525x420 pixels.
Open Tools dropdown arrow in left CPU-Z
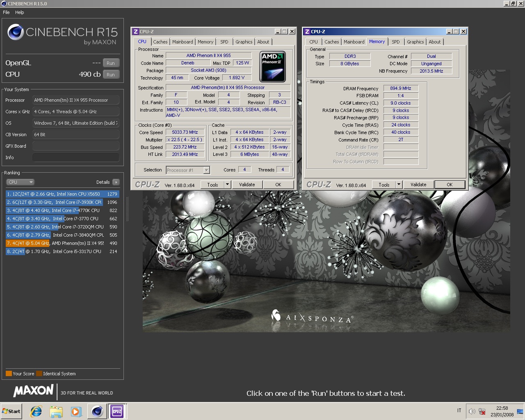point(227,185)
